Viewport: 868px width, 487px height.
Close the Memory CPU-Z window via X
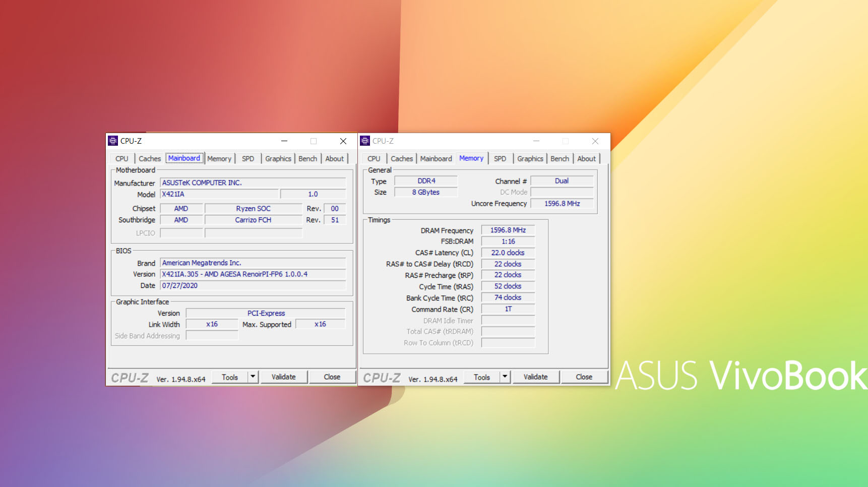coord(595,141)
